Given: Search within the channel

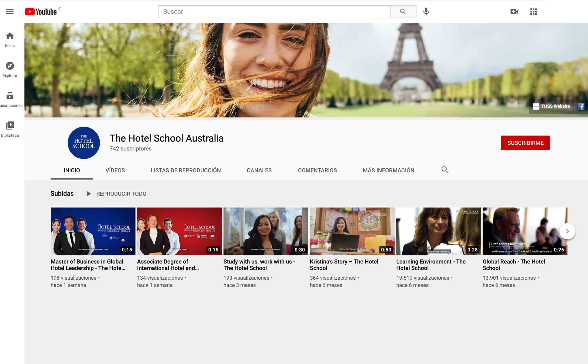Looking at the screenshot, I should 445,170.
